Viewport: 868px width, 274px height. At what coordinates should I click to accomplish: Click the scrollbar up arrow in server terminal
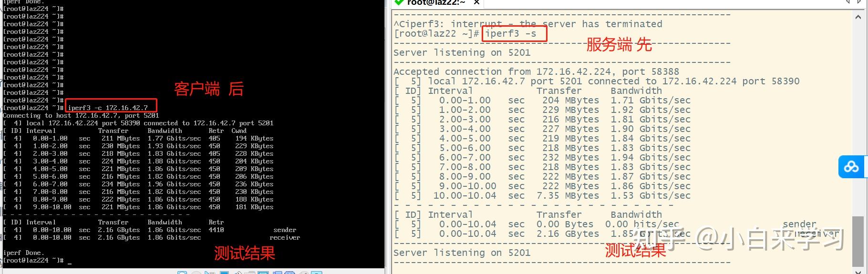coord(858,17)
